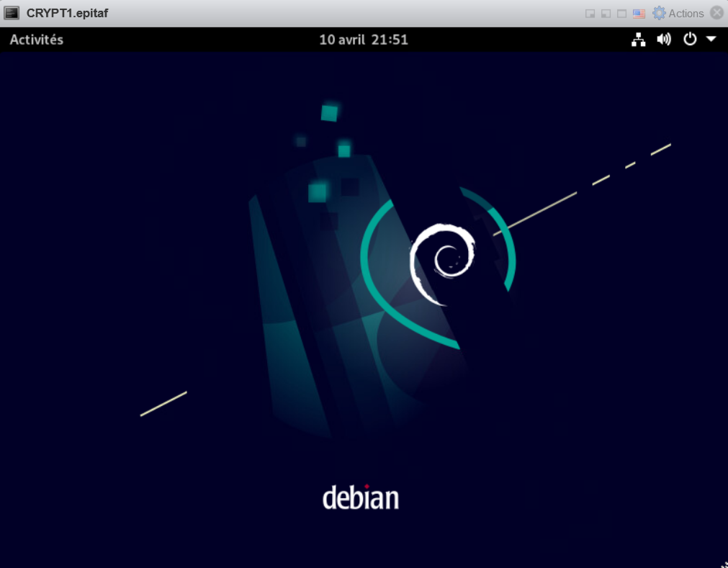Expand the system menu dropdown arrow
The image size is (728, 568).
(x=711, y=40)
